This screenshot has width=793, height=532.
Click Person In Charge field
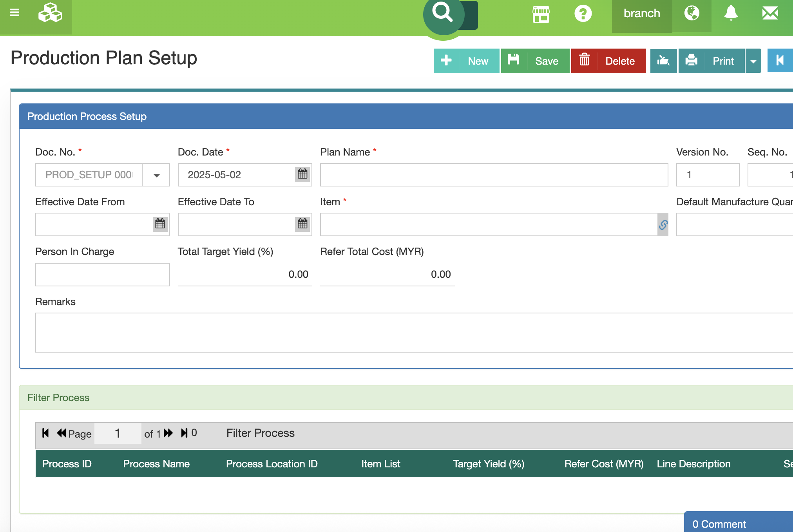pyautogui.click(x=103, y=274)
